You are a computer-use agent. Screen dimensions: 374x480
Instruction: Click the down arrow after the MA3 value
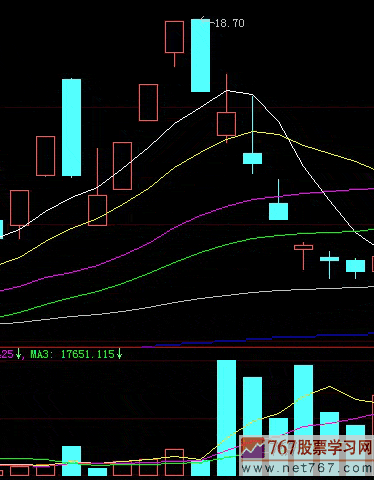pos(119,354)
